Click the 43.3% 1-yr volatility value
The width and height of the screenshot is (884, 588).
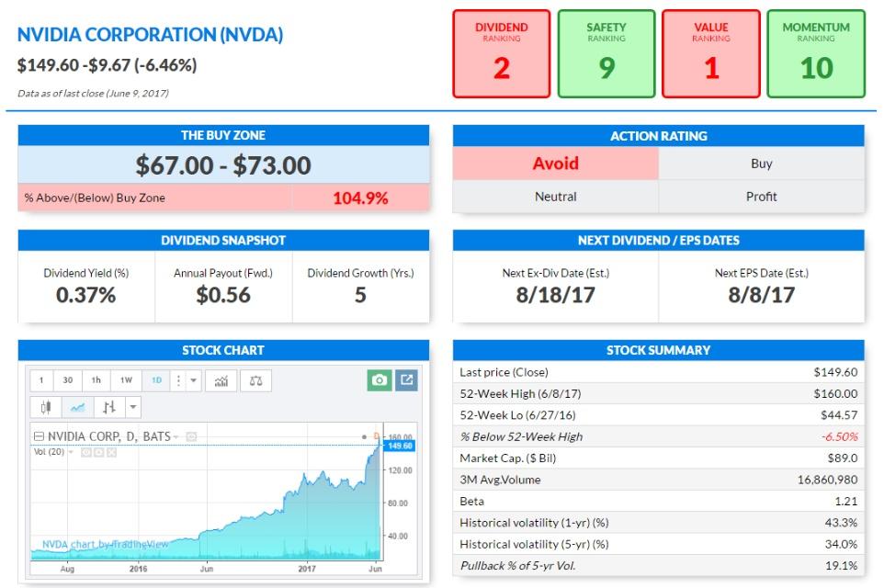click(x=841, y=523)
